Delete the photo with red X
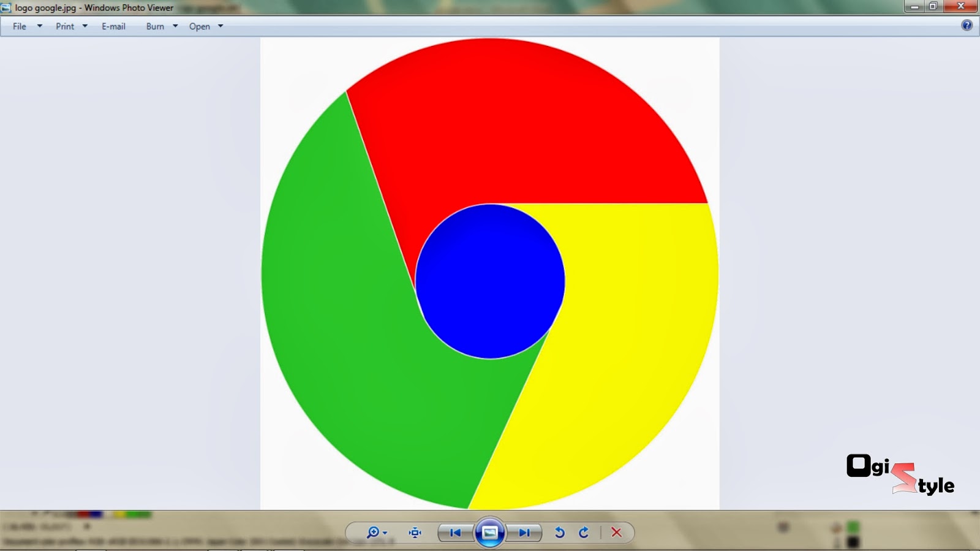980x551 pixels. [616, 533]
